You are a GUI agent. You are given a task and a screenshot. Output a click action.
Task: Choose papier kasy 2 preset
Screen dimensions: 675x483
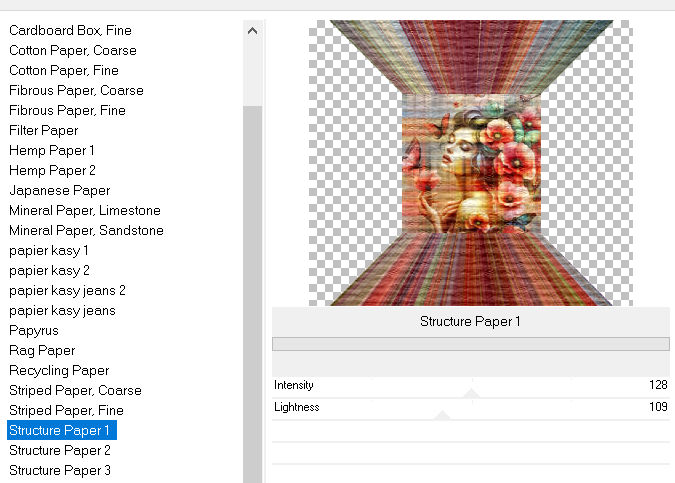pos(49,270)
